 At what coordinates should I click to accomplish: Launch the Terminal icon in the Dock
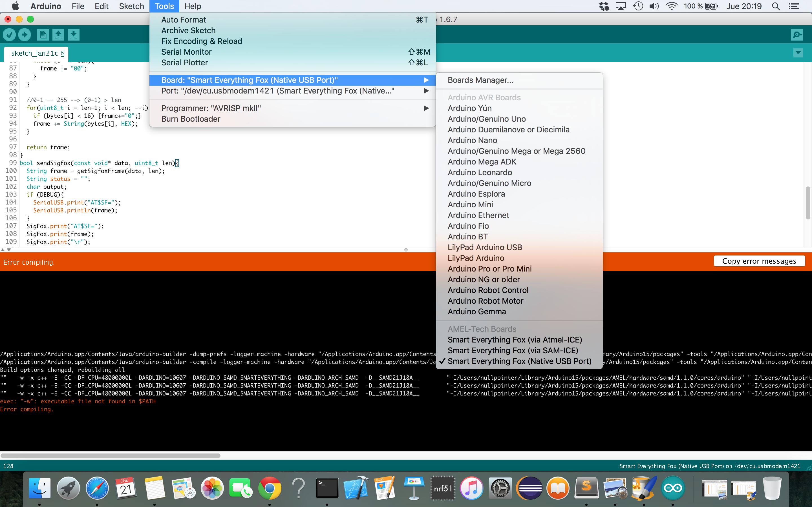327,488
